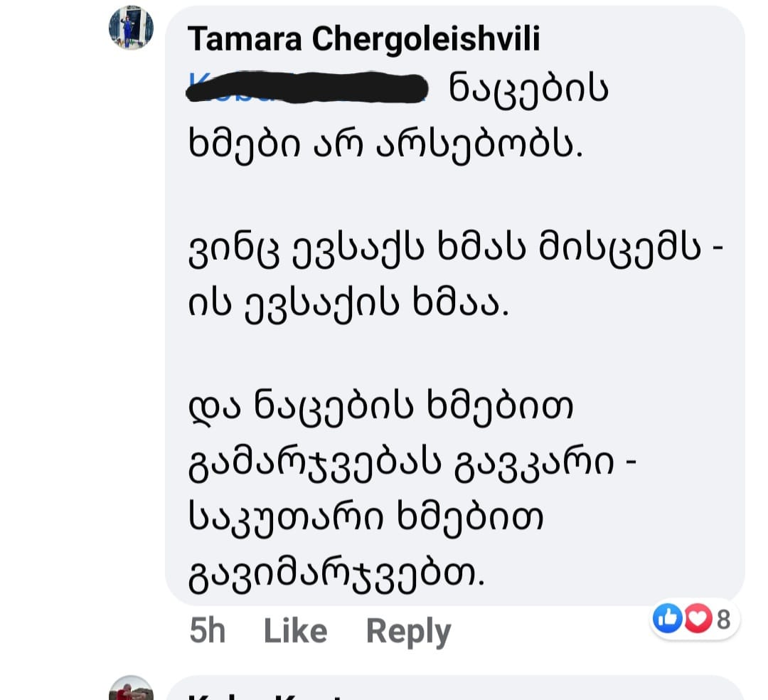Click the line "ის ევსაქის ხმაა."

pos(349,305)
